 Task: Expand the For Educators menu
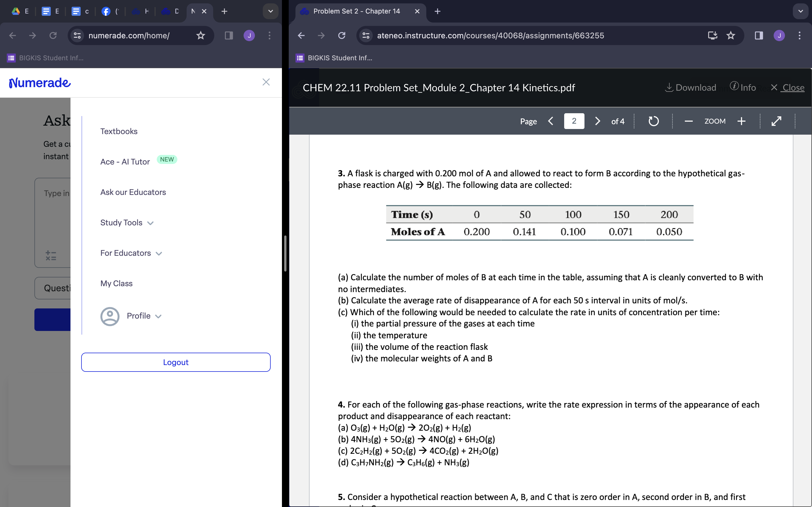(131, 253)
